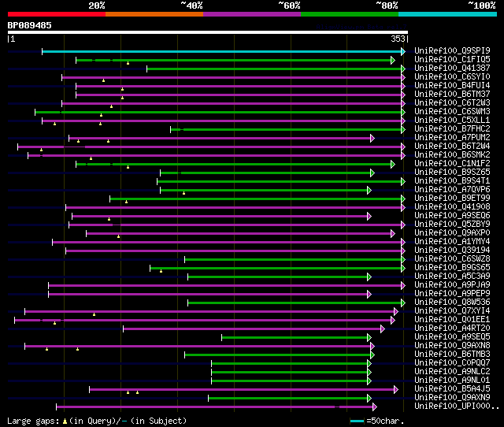Click the green alignment bar for Q8W536

tap(295, 303)
